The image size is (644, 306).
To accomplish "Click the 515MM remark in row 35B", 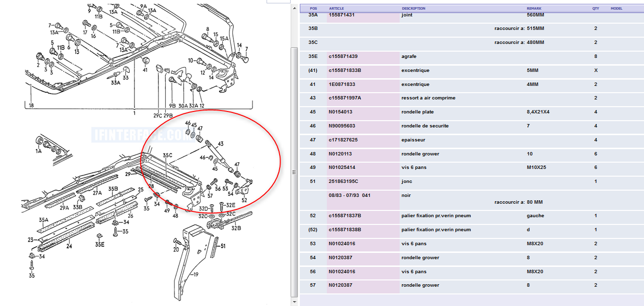I will 536,28.
